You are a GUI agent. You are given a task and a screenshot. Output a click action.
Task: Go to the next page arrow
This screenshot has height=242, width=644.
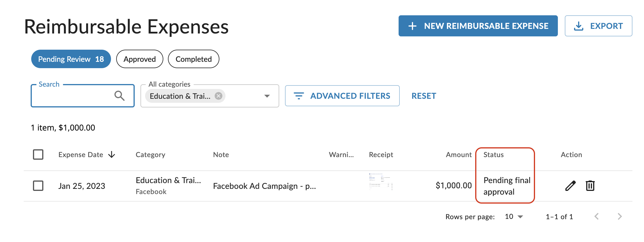(x=619, y=217)
